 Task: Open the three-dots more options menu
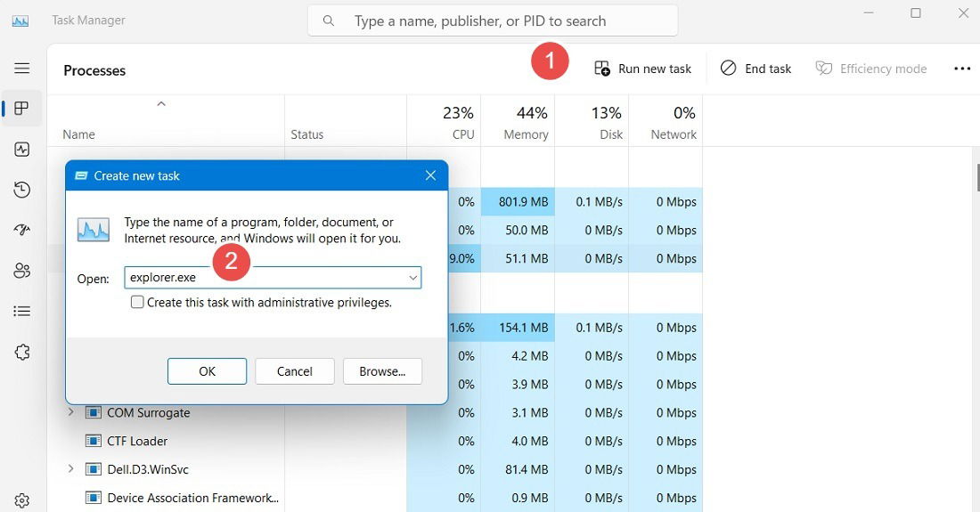tap(962, 69)
